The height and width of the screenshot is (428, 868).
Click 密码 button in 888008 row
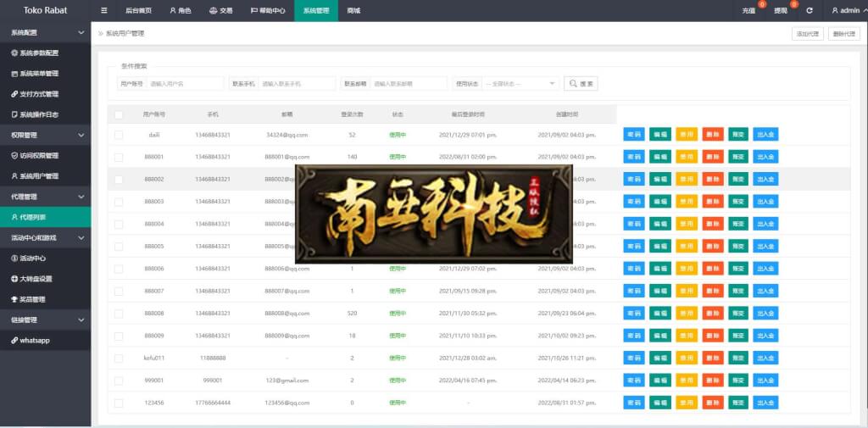point(634,314)
